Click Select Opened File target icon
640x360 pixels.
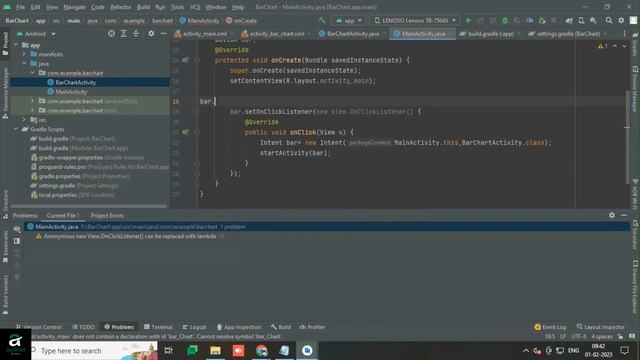[111, 33]
